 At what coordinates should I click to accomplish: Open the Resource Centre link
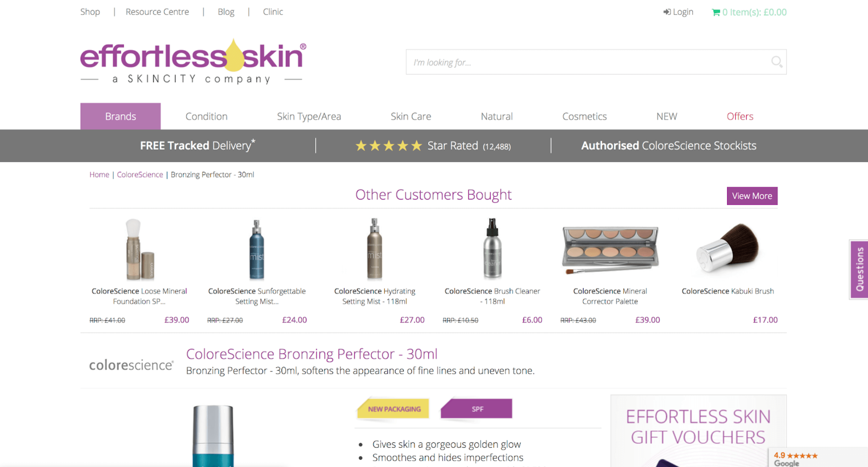tap(157, 12)
